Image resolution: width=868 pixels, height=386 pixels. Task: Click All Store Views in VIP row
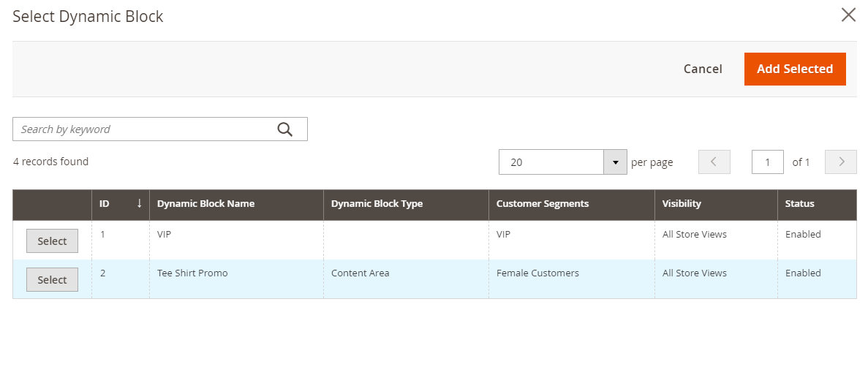tap(694, 234)
